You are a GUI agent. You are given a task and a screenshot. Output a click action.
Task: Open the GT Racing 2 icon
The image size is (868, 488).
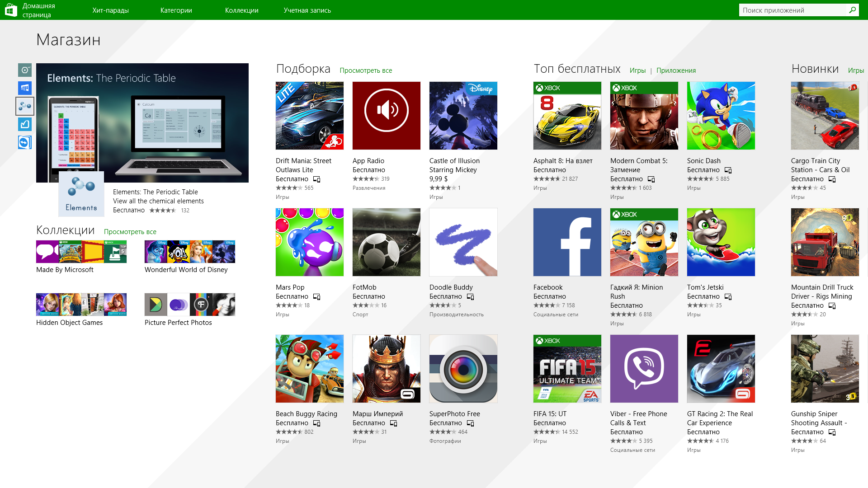pyautogui.click(x=721, y=369)
